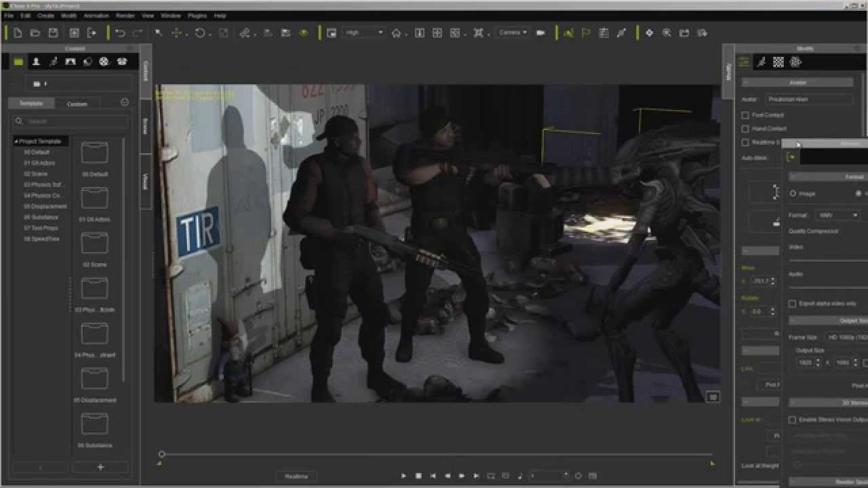Check Enable Stereo Vision Output

792,420
